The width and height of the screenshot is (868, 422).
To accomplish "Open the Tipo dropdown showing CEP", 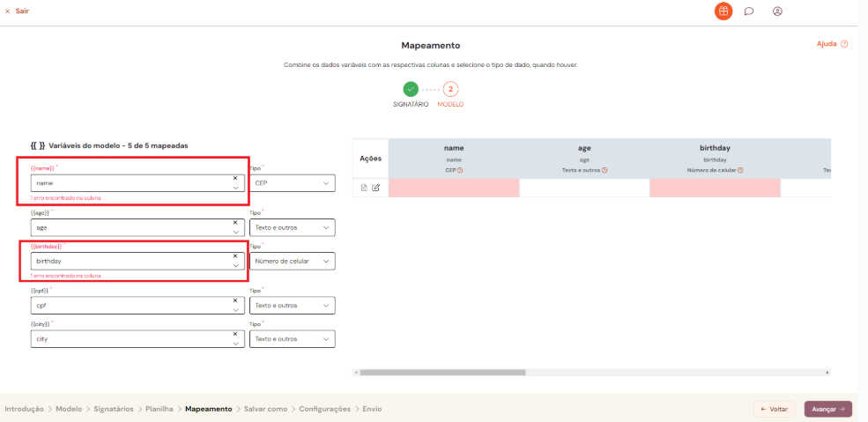I will coord(293,183).
